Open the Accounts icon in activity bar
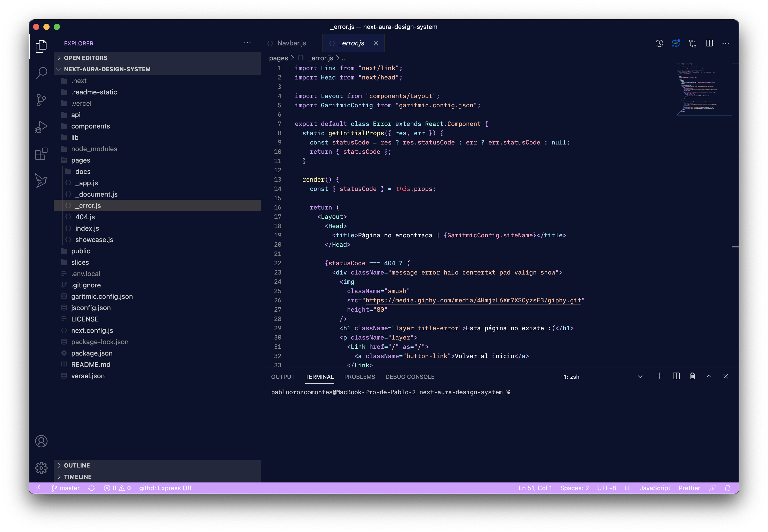768x532 pixels. pos(41,441)
